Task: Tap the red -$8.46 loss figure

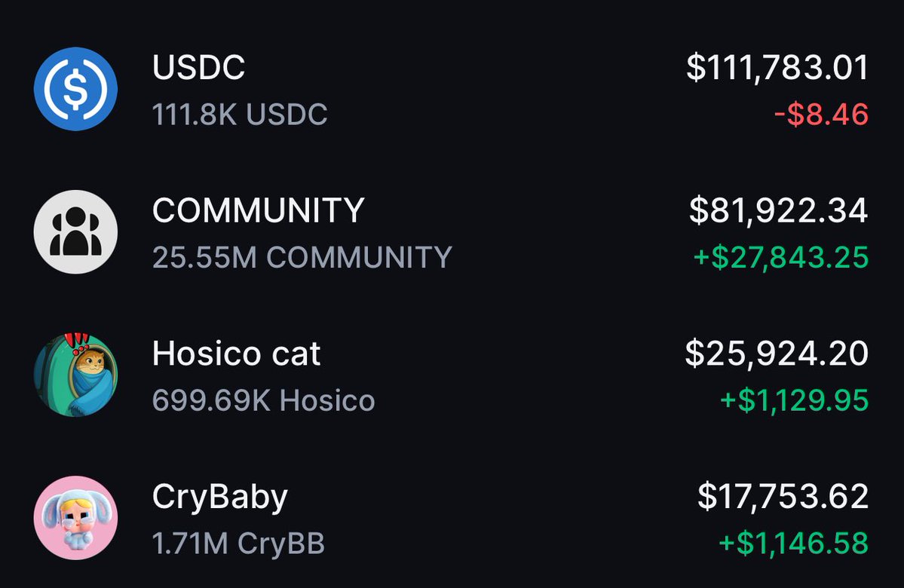Action: coord(821,114)
